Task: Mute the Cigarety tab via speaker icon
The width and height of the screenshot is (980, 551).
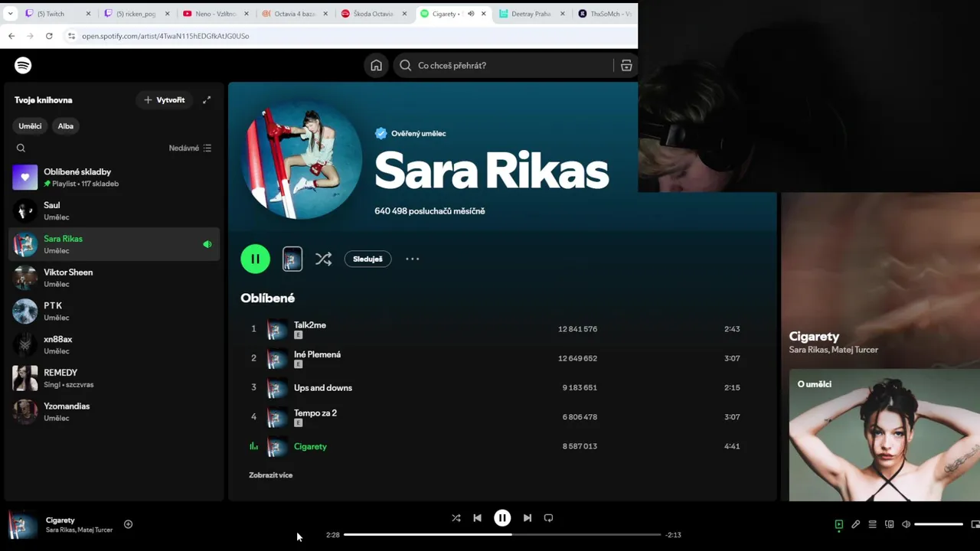Action: tap(471, 14)
